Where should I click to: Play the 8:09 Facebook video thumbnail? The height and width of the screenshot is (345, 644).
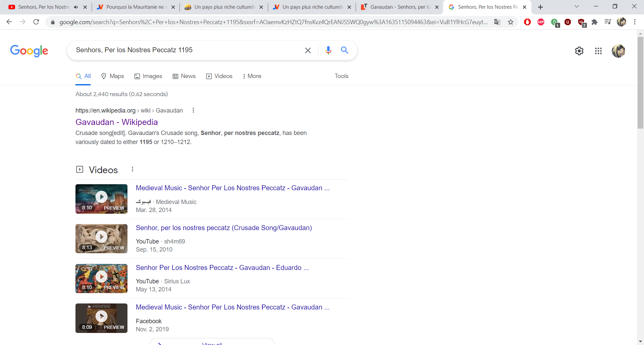(x=101, y=318)
